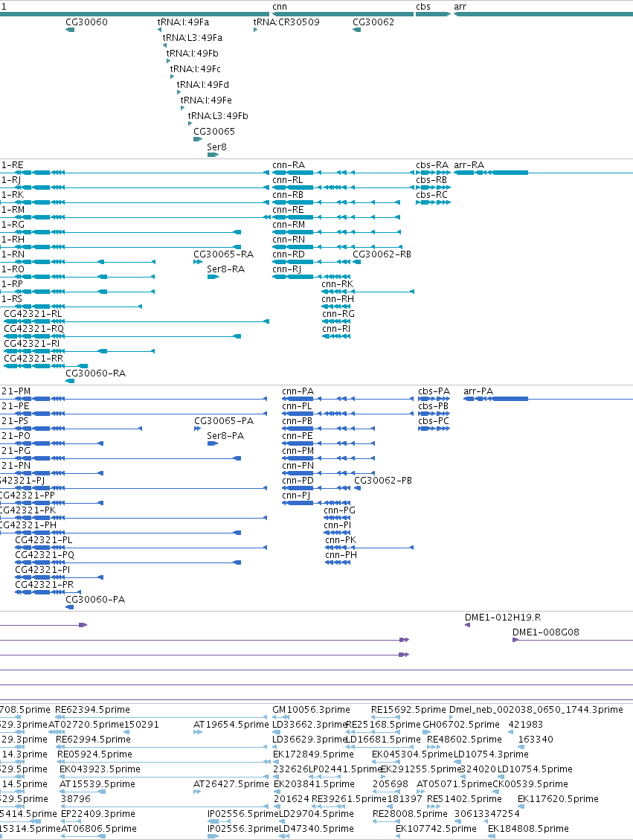The height and width of the screenshot is (840, 633).
Task: Click the Ser8 gene label
Action: (x=217, y=147)
